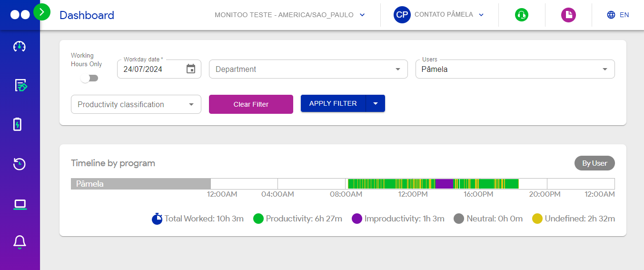Open notifications bell in sidebar
The height and width of the screenshot is (270, 644).
point(20,242)
